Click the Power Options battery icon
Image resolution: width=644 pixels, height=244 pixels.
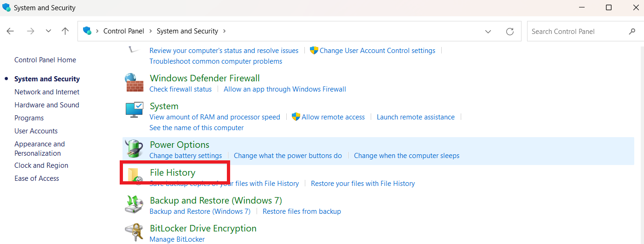point(135,149)
